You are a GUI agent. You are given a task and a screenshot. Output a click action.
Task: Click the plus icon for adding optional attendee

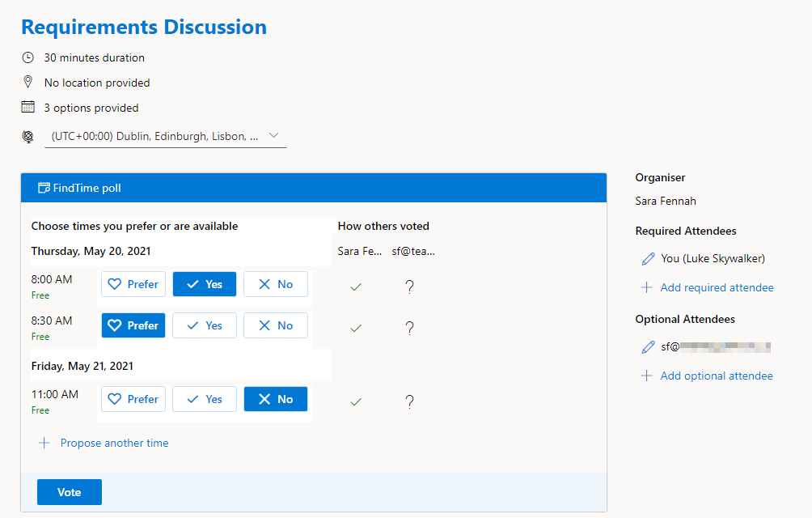[646, 376]
